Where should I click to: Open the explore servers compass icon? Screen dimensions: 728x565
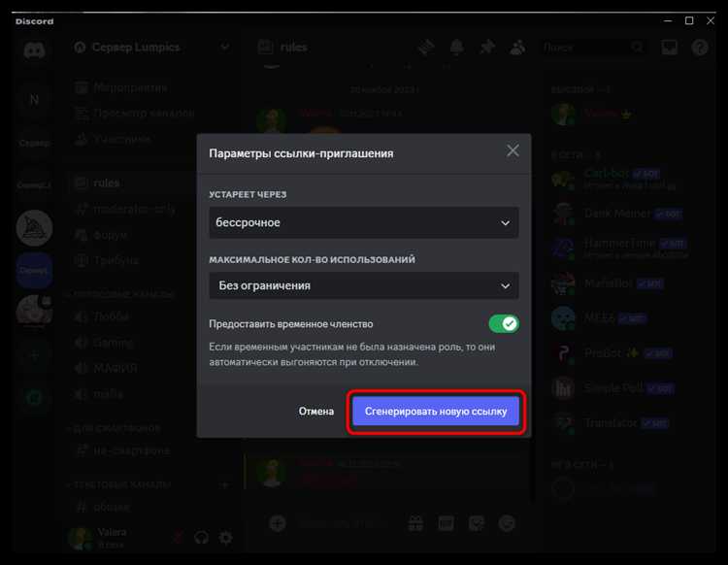pos(34,398)
